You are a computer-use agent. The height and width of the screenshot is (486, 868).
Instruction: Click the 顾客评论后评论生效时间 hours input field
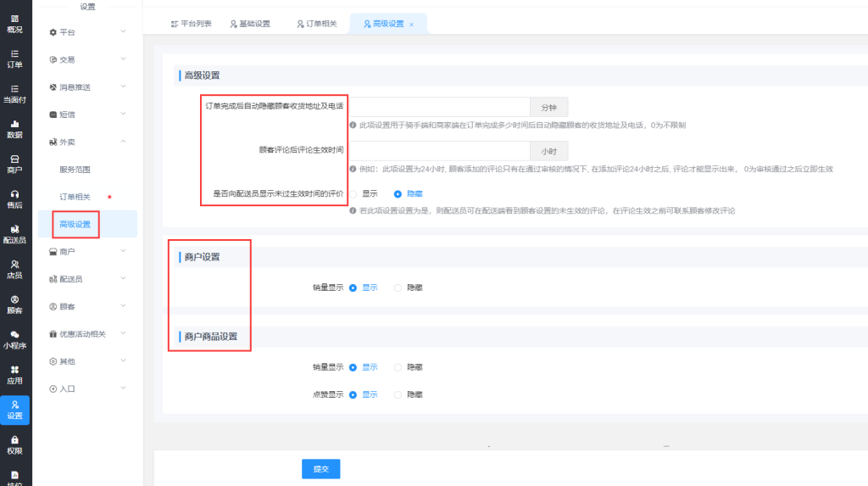tap(440, 151)
